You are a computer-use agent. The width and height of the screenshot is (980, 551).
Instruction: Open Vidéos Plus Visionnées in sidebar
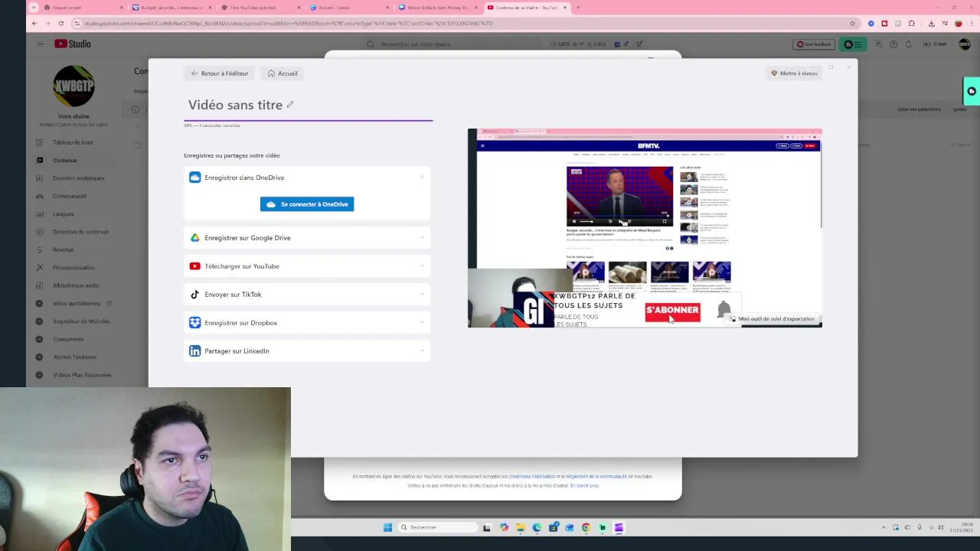coord(82,375)
